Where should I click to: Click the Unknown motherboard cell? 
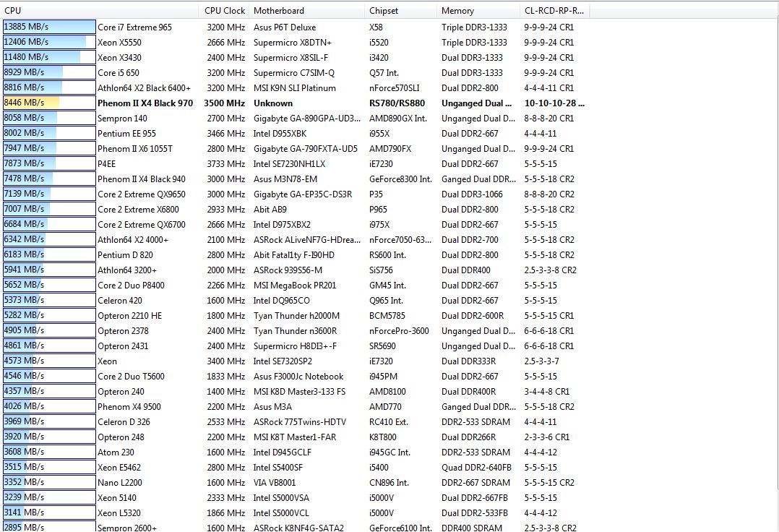pyautogui.click(x=273, y=103)
